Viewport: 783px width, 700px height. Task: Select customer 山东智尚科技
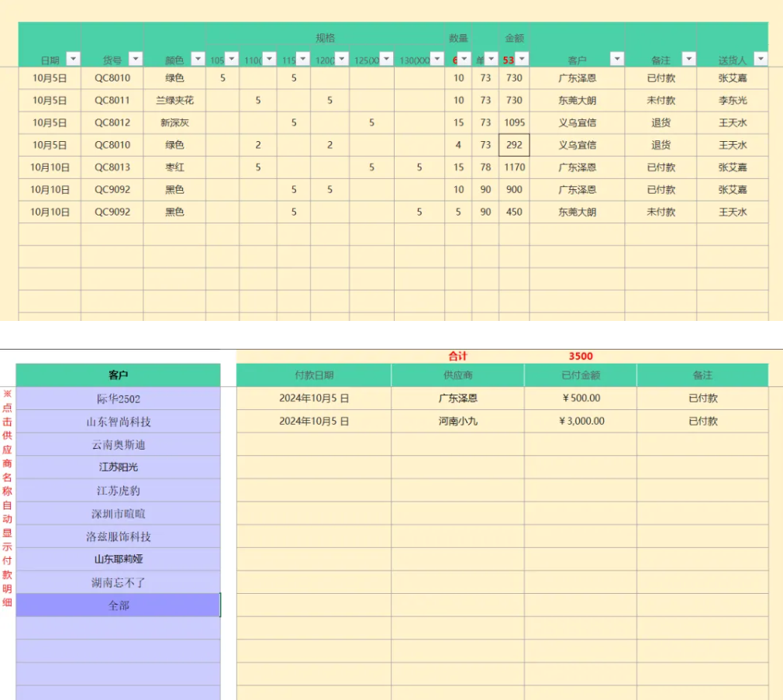pyautogui.click(x=119, y=422)
